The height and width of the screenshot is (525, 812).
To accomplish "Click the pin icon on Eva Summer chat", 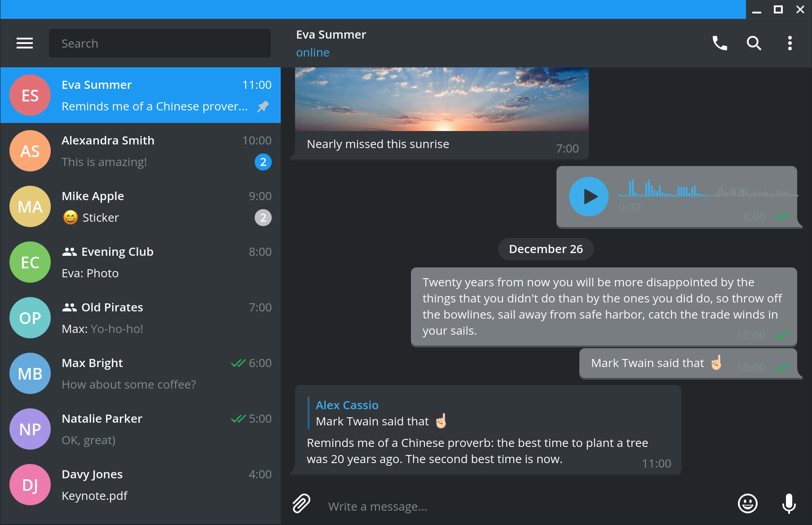I will click(x=263, y=106).
